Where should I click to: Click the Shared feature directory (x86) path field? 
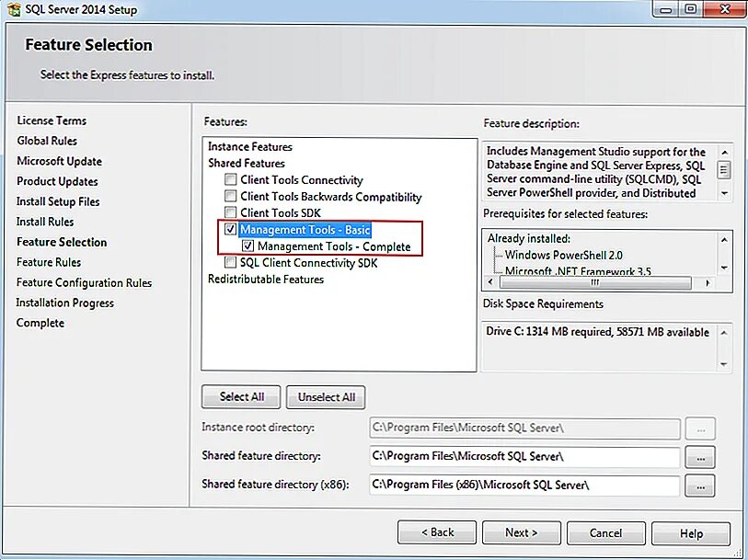pyautogui.click(x=524, y=486)
